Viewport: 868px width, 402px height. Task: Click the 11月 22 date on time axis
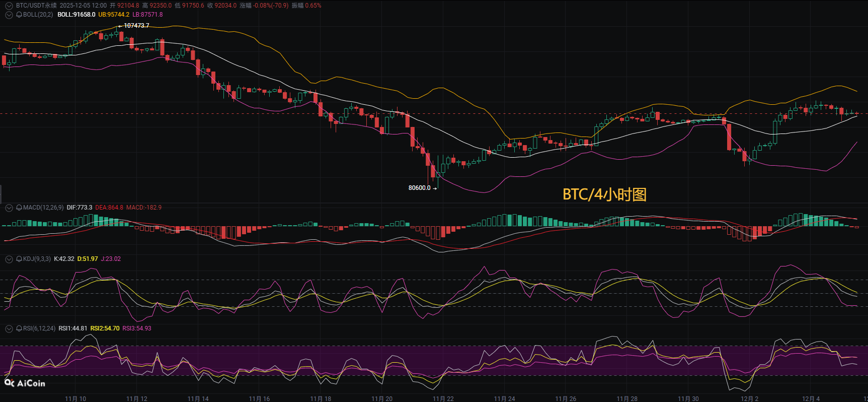[443, 398]
